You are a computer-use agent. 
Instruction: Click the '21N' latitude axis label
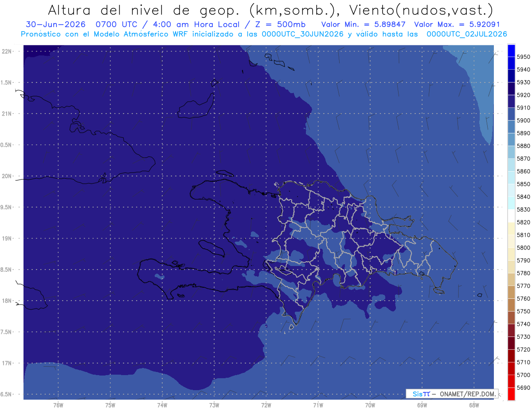click(7, 114)
